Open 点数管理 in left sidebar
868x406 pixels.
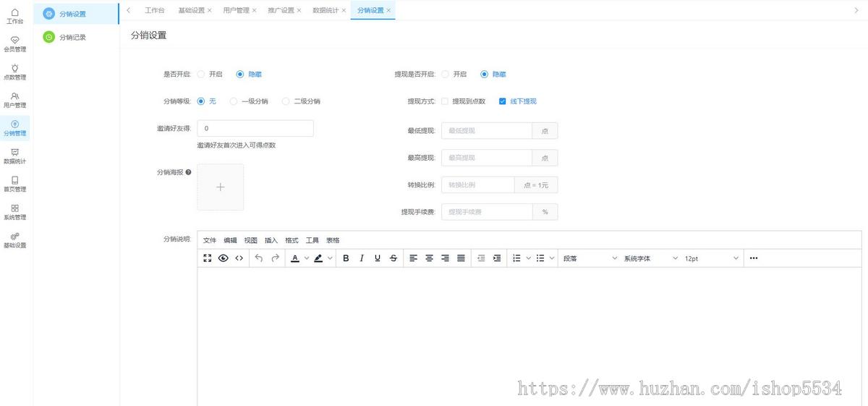click(14, 72)
